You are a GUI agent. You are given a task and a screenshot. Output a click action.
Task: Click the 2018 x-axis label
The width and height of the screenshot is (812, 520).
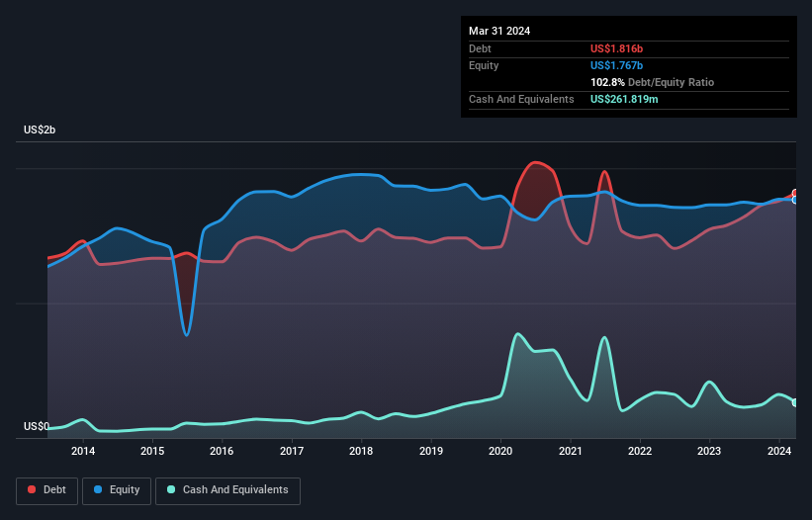pos(361,451)
